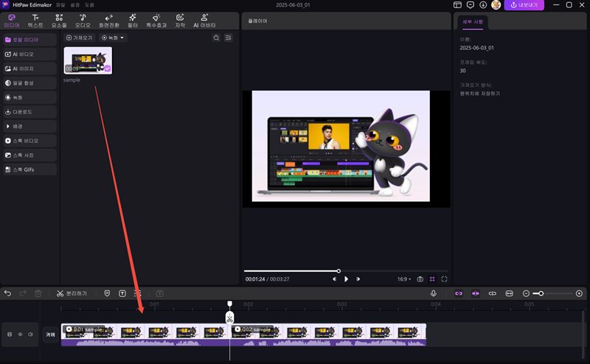This screenshot has height=364, width=590.
Task: Click the preview progress slider handle
Action: click(x=339, y=270)
